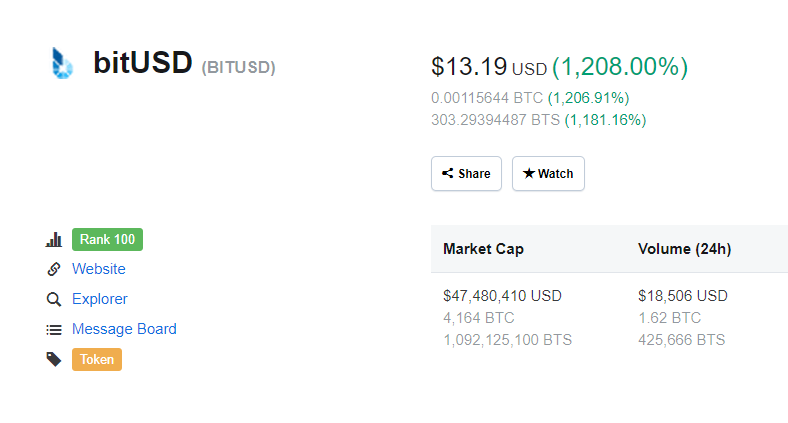
Task: Click the $47,480,410 USD market cap value
Action: (x=503, y=296)
